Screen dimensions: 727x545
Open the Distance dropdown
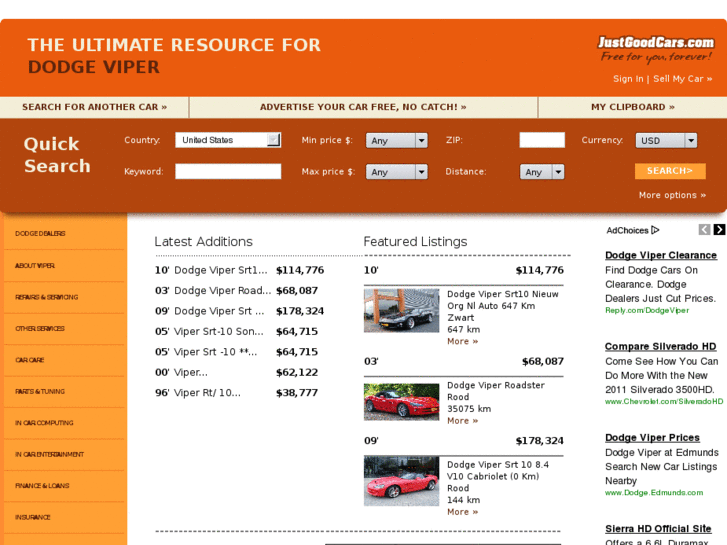(x=542, y=172)
